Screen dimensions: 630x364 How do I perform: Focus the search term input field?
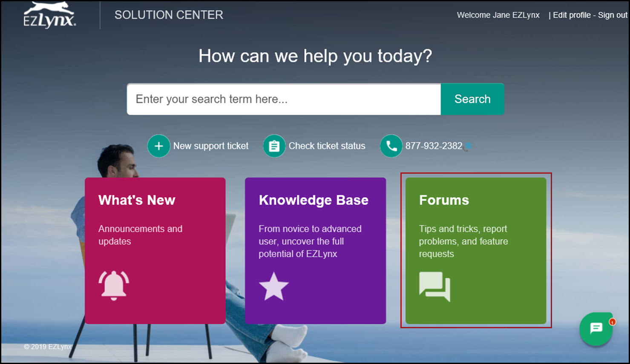click(x=284, y=99)
